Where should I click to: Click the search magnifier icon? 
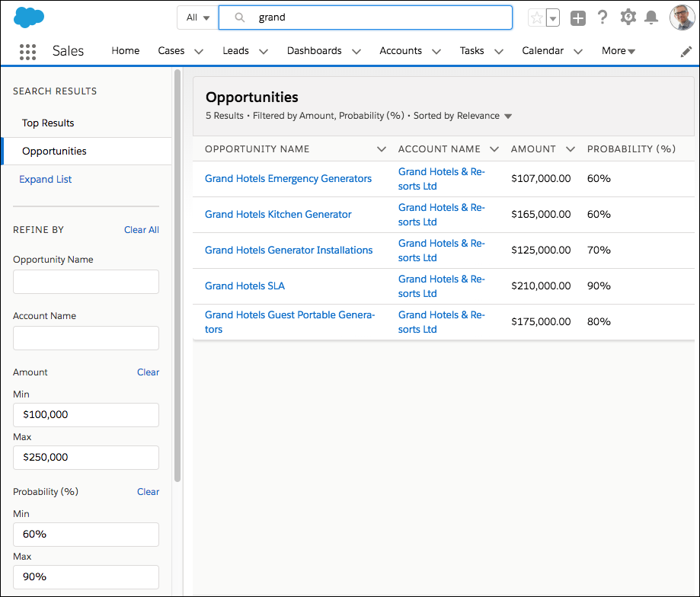(x=240, y=18)
